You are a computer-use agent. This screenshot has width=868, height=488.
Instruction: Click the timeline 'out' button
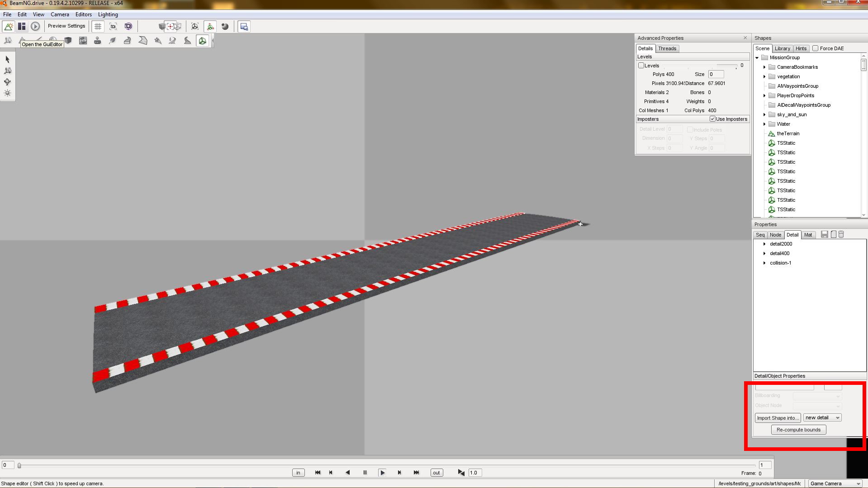(x=436, y=473)
